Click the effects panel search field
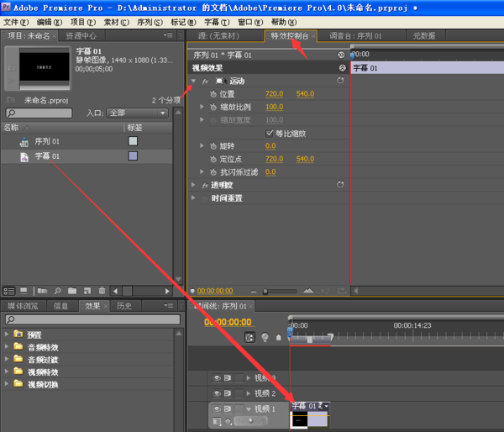Screen dimensions: 504x432 click(x=92, y=319)
